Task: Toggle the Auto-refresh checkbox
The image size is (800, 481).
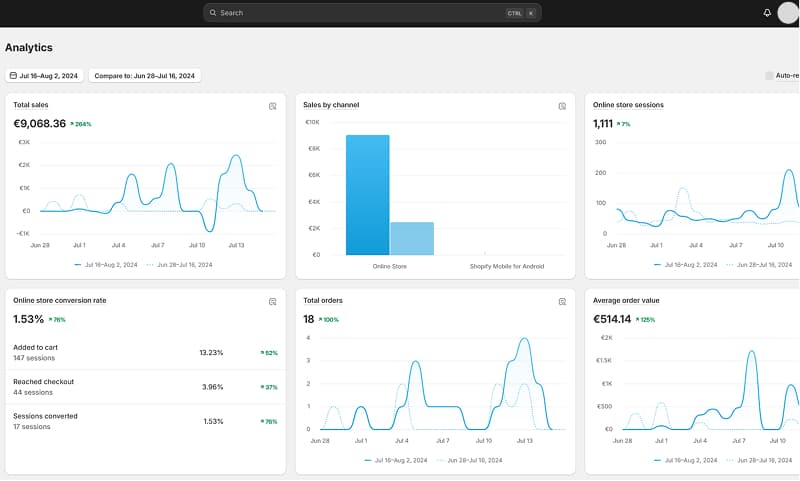Action: 769,76
